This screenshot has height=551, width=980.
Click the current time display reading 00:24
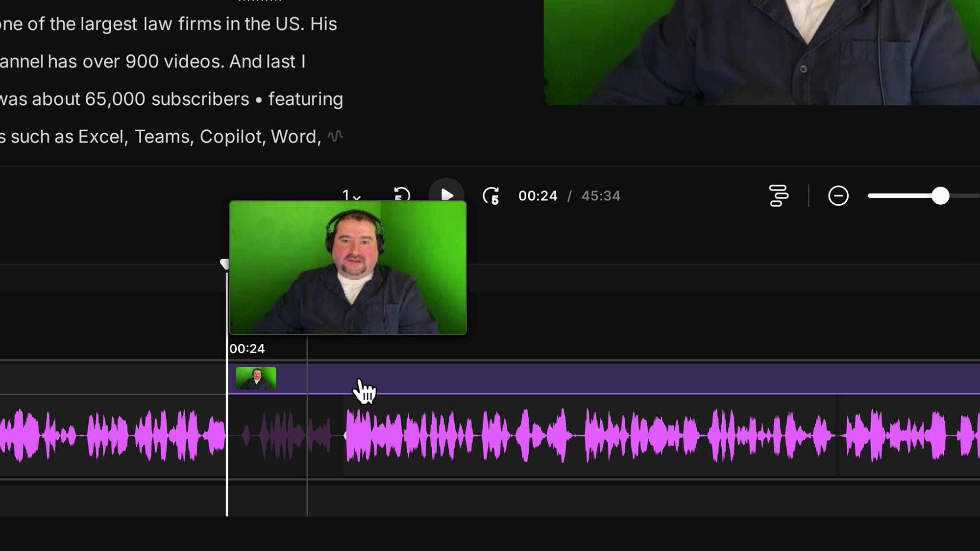click(538, 195)
